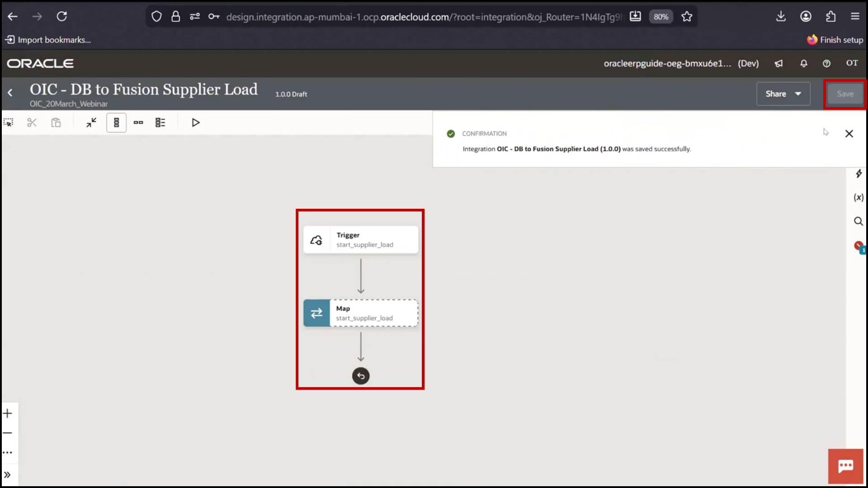
Task: Close the confirmation message
Action: [x=849, y=134]
